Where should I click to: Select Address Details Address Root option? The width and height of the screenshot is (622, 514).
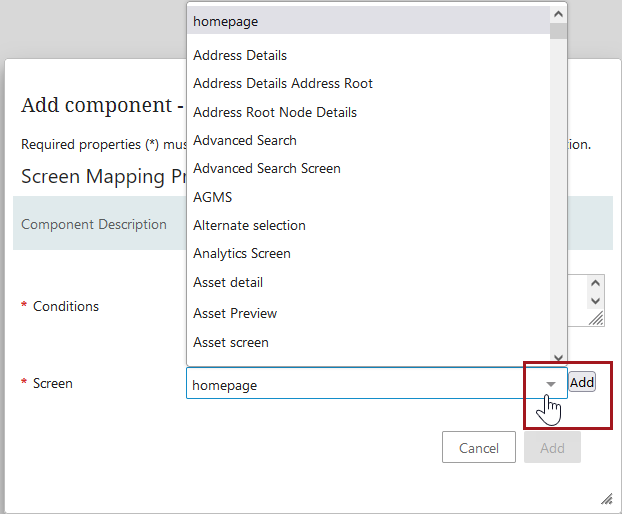click(283, 83)
